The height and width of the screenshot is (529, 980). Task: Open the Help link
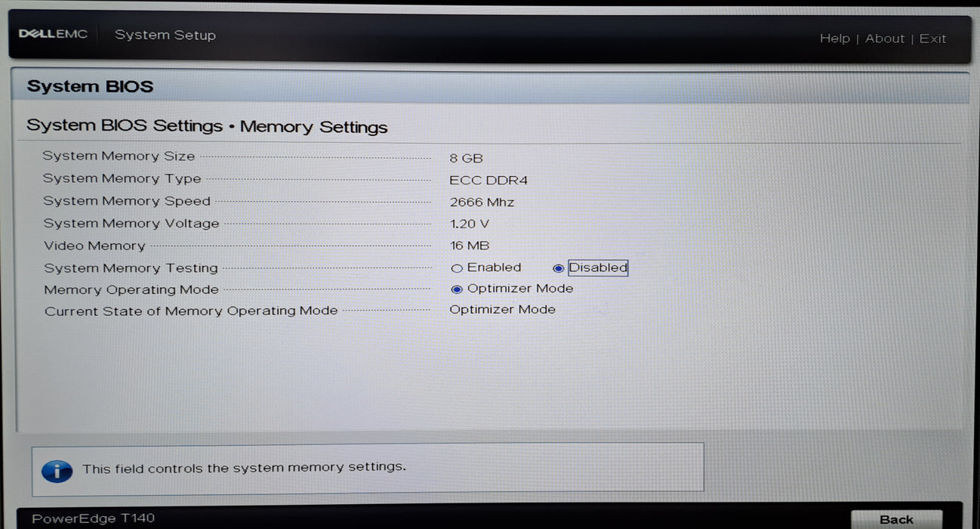pos(834,39)
